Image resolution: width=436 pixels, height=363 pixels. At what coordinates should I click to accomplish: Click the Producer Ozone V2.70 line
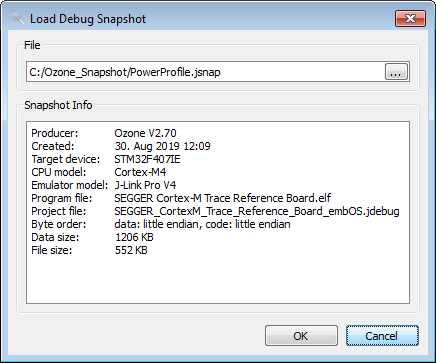click(104, 133)
